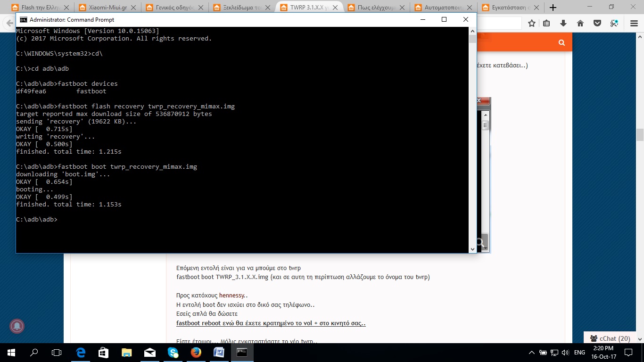Open the Firefox downloads arrow

[x=563, y=23]
